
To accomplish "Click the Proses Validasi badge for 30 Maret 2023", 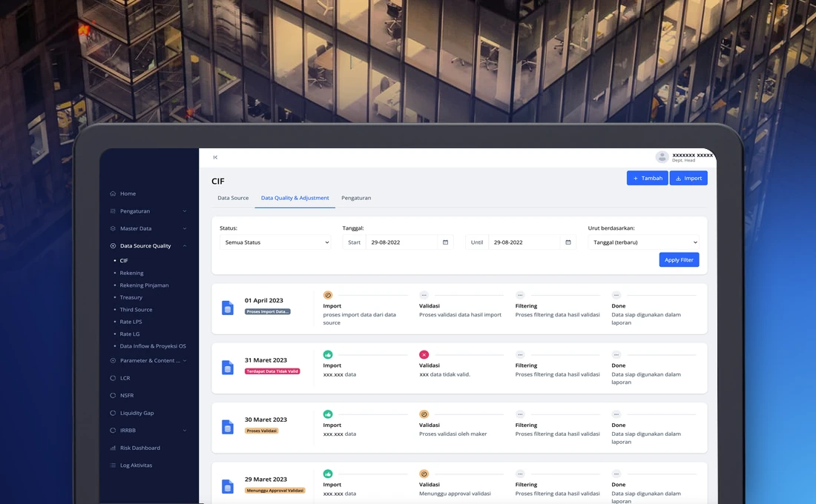I will pos(262,431).
